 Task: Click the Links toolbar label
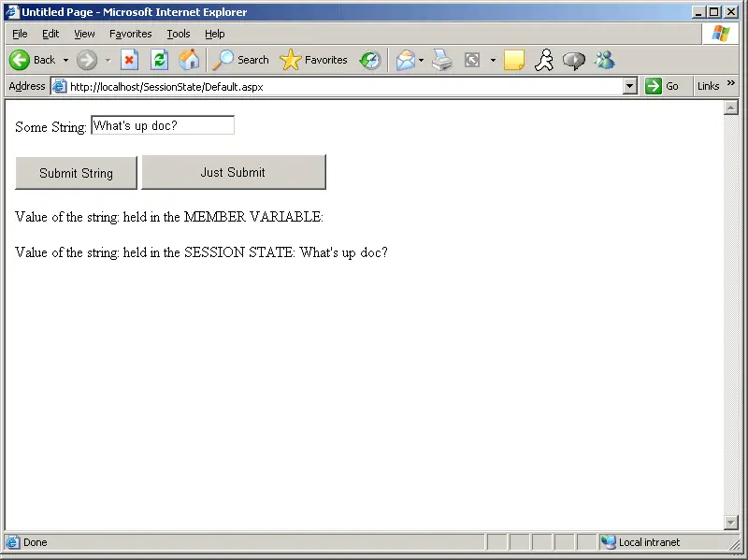[708, 86]
